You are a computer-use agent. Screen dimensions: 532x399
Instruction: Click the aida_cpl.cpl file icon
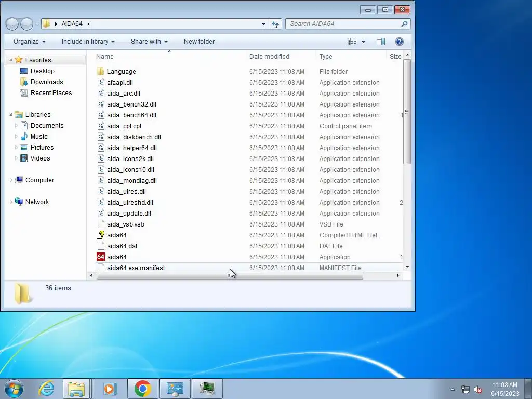point(100,126)
